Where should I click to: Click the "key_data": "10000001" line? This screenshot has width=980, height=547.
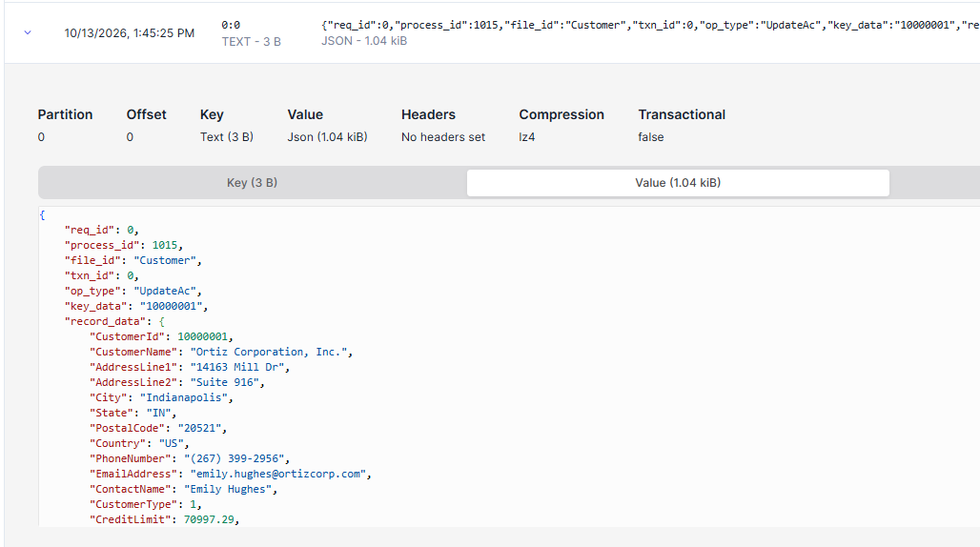pyautogui.click(x=135, y=306)
